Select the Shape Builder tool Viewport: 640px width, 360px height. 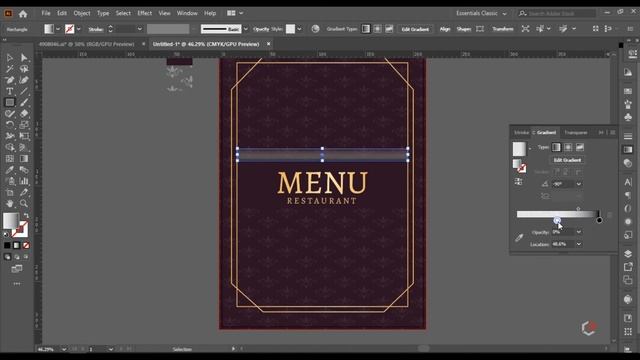pyautogui.click(x=10, y=147)
